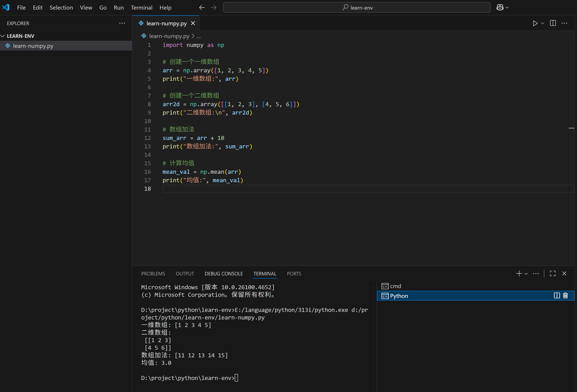Open the Copilot chat icon

pos(500,7)
